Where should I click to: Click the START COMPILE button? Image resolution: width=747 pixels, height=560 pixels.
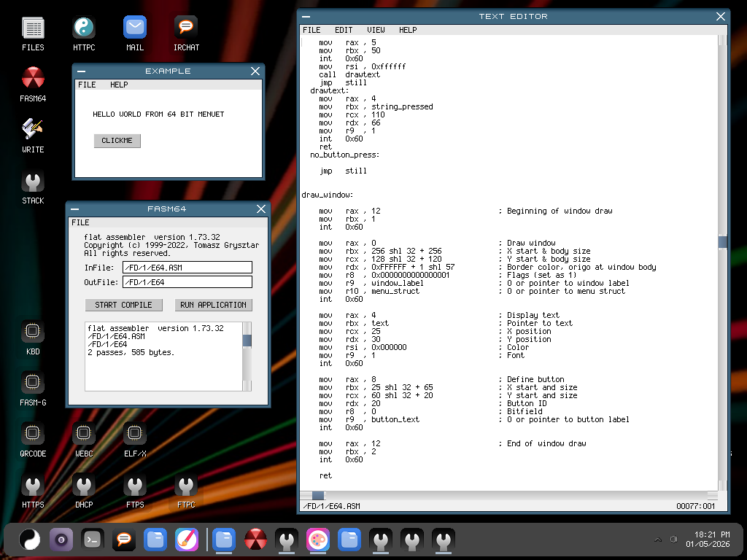point(124,305)
